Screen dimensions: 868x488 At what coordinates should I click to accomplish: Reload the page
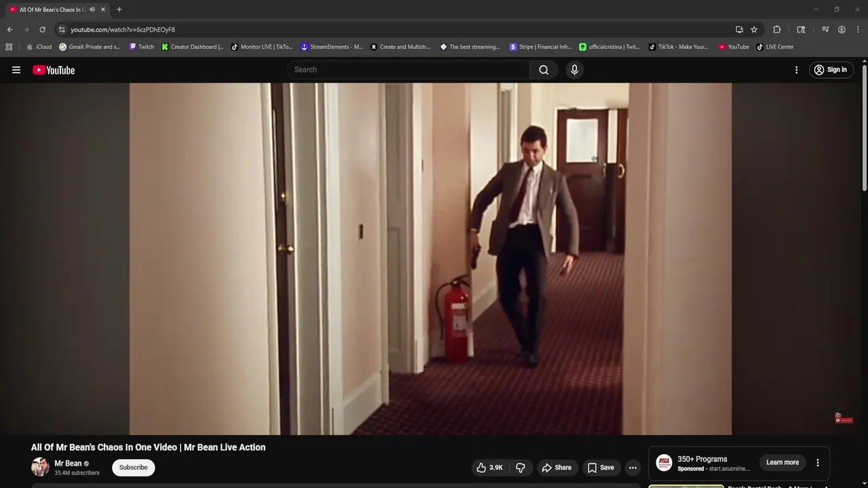tap(42, 30)
